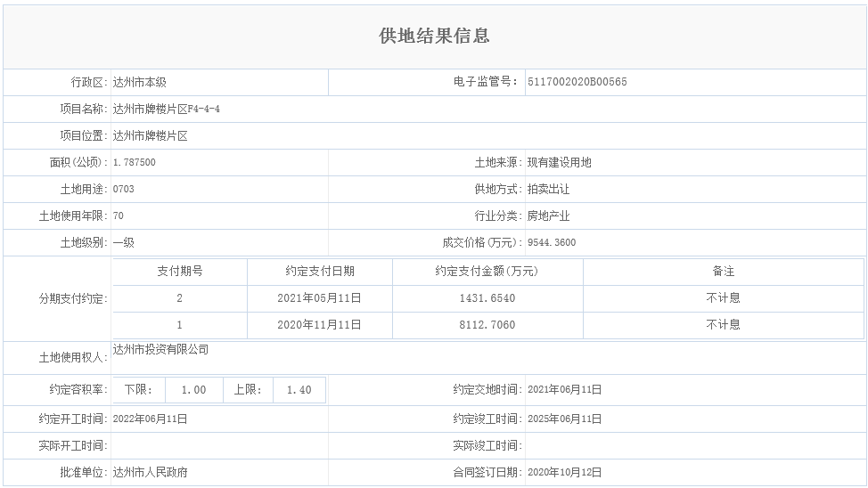Image resolution: width=868 pixels, height=488 pixels.
Task: Select supply method 拍卖出让
Action: 548,189
